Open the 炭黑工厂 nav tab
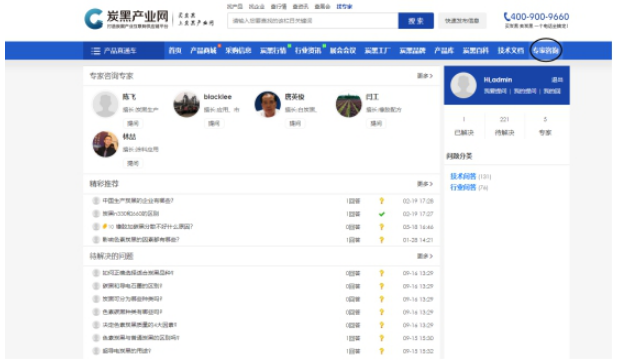The width and height of the screenshot is (620, 360). [x=377, y=51]
